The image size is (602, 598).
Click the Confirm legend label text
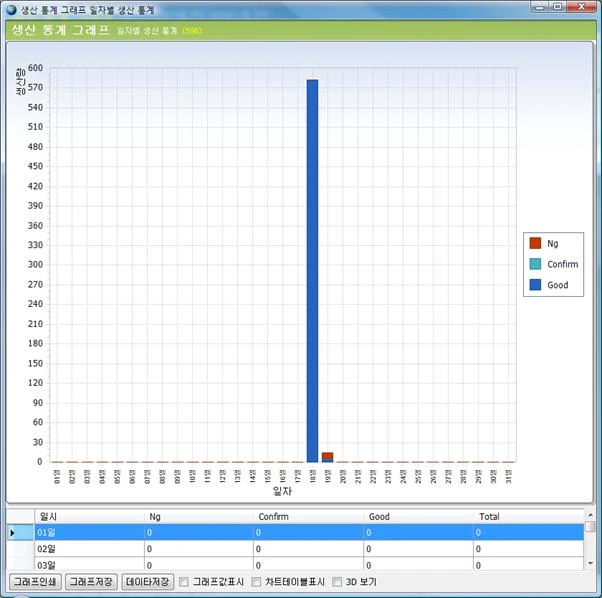[562, 264]
